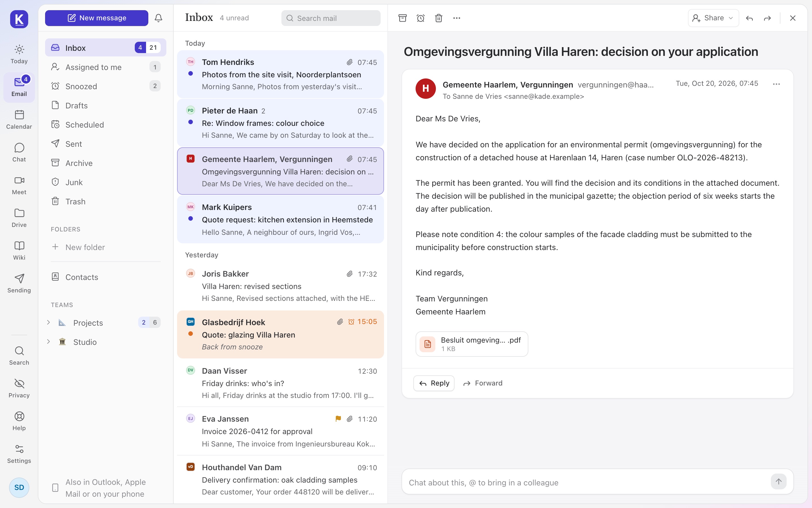
Task: Open the Scheduled folder
Action: [x=106, y=124]
